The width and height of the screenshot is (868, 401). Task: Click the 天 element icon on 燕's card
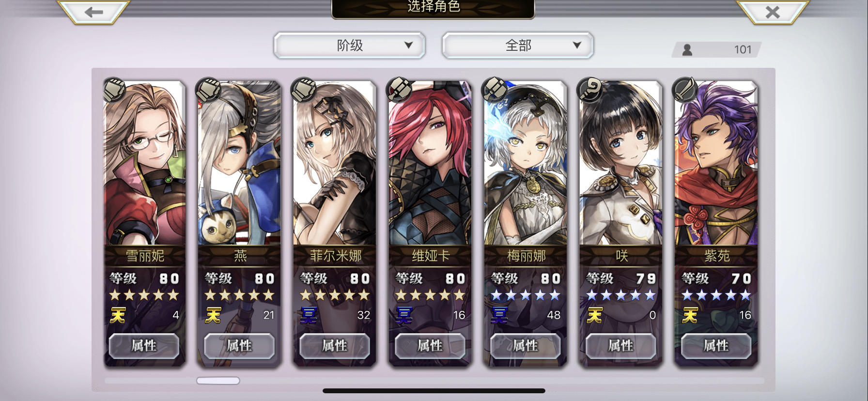[x=213, y=315]
